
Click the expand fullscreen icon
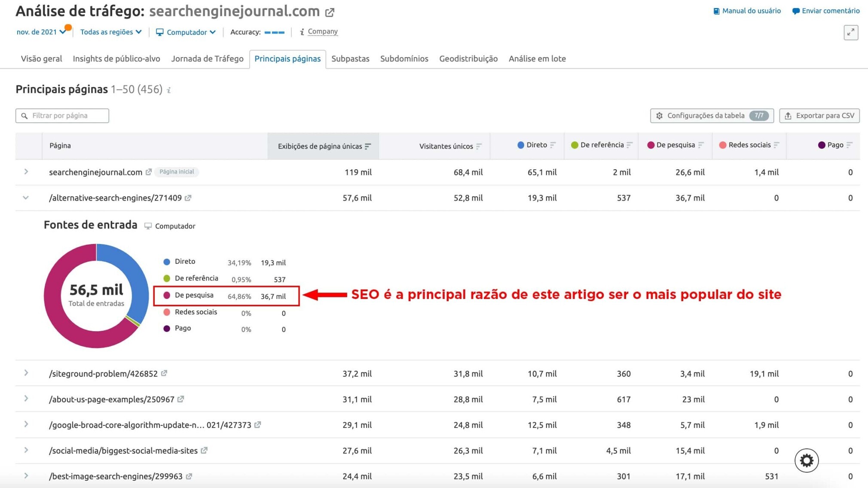851,33
